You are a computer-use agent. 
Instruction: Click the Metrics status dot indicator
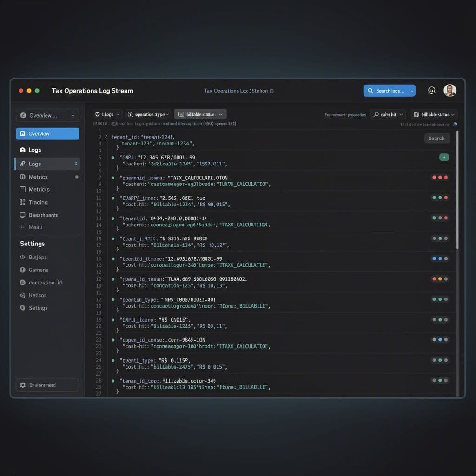coord(77,177)
